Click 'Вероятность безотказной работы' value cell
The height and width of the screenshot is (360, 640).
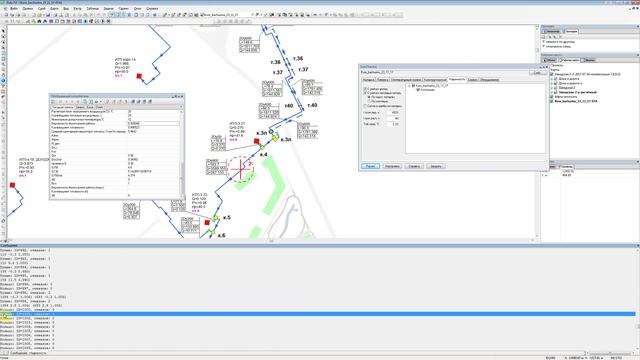pyautogui.click(x=153, y=123)
